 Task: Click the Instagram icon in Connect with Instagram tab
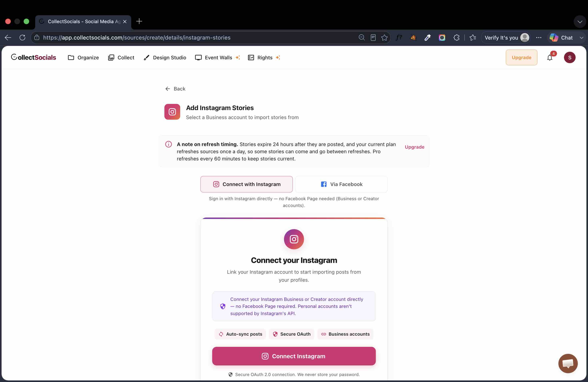[x=216, y=184]
